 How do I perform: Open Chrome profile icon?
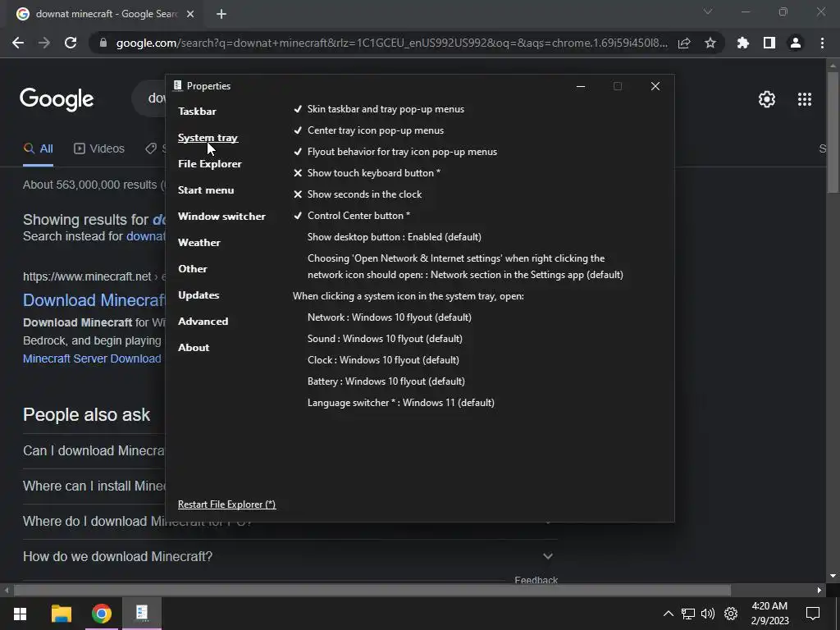(796, 43)
